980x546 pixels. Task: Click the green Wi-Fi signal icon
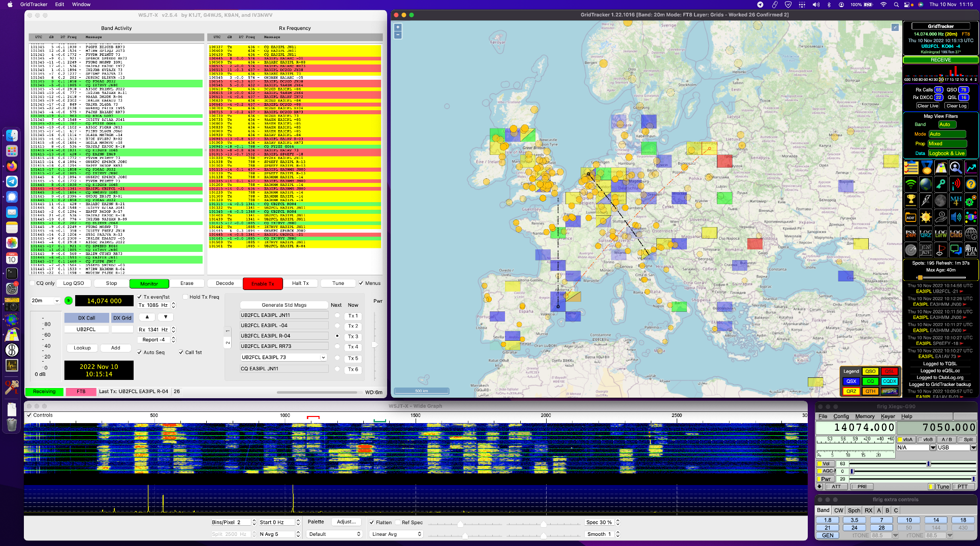(911, 184)
